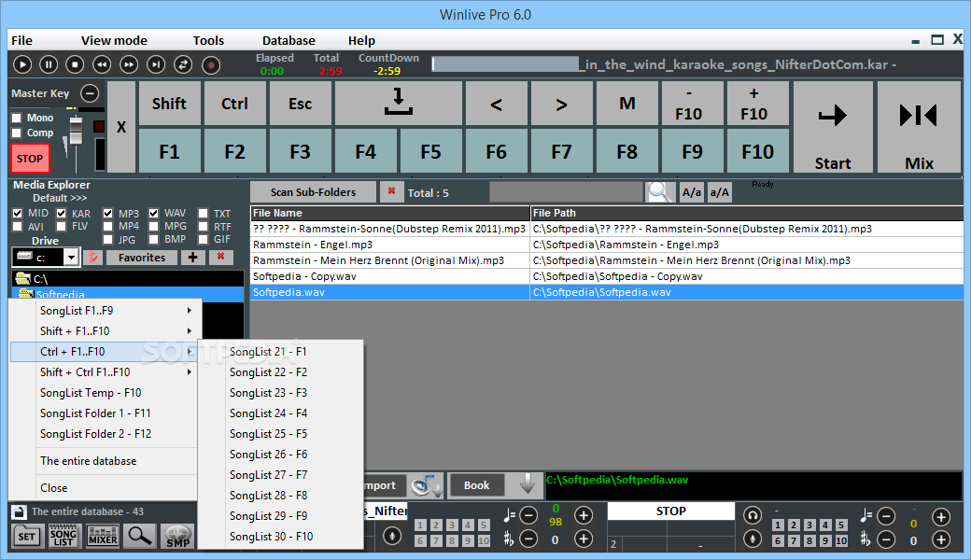Uncheck the MID file type filter
Viewport: 971px width, 560px height.
coord(18,213)
